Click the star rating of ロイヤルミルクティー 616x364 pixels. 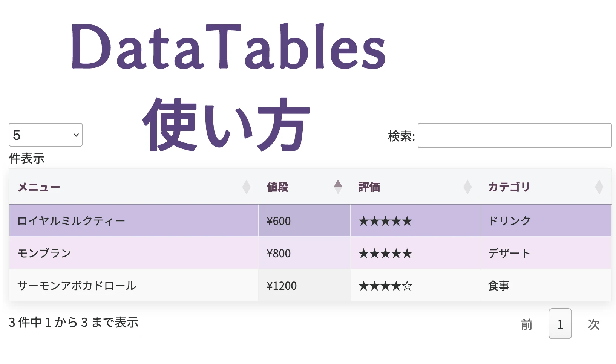click(385, 221)
